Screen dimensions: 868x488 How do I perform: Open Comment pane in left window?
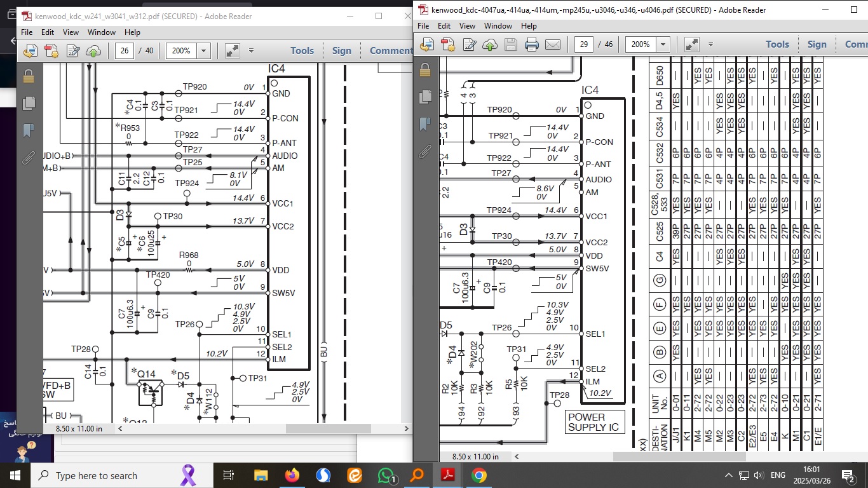tap(391, 51)
